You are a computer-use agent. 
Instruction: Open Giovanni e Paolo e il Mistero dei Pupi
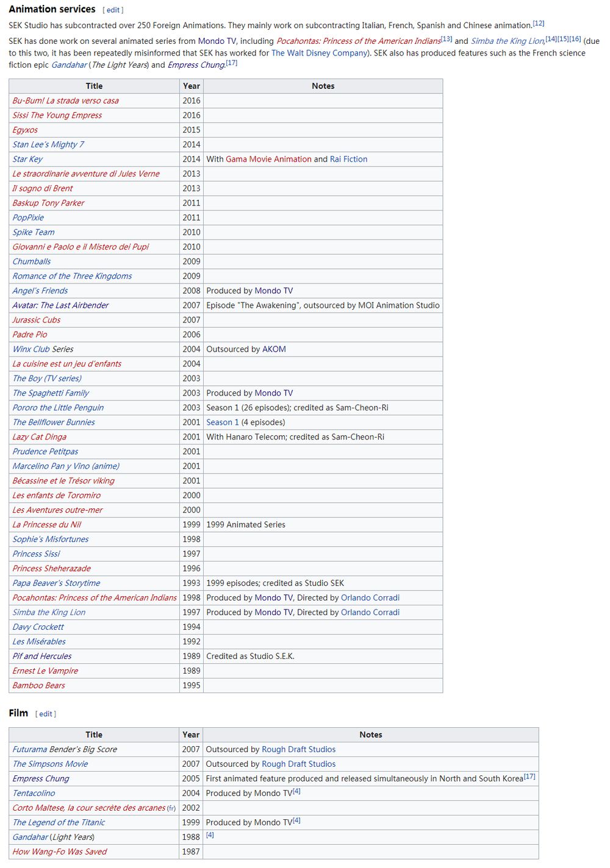pos(81,247)
